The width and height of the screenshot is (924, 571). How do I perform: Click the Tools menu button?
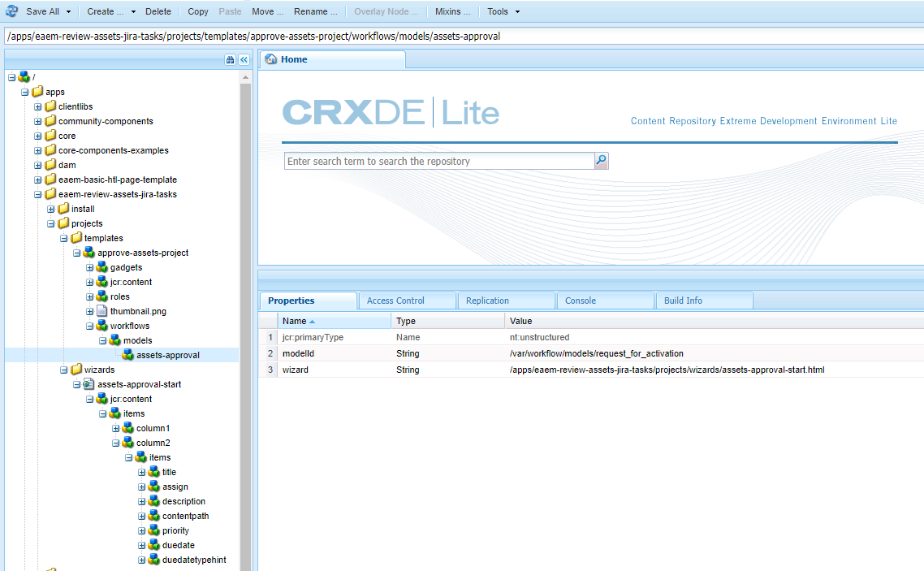point(498,11)
